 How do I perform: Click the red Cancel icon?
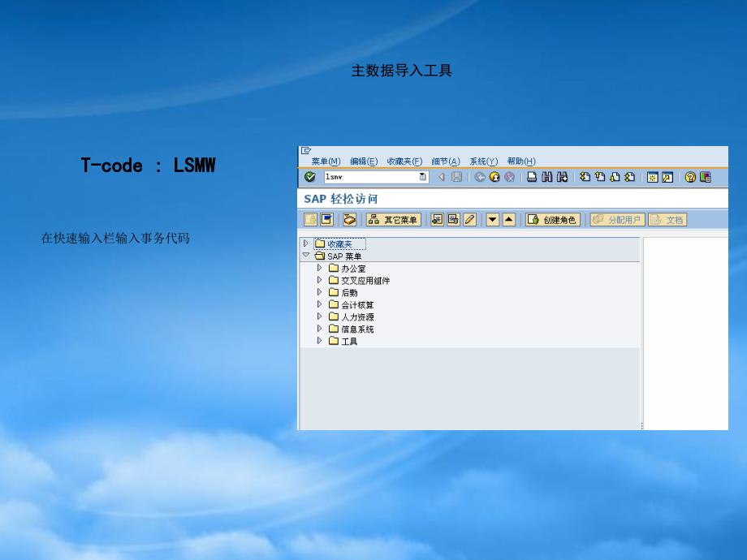click(x=509, y=177)
